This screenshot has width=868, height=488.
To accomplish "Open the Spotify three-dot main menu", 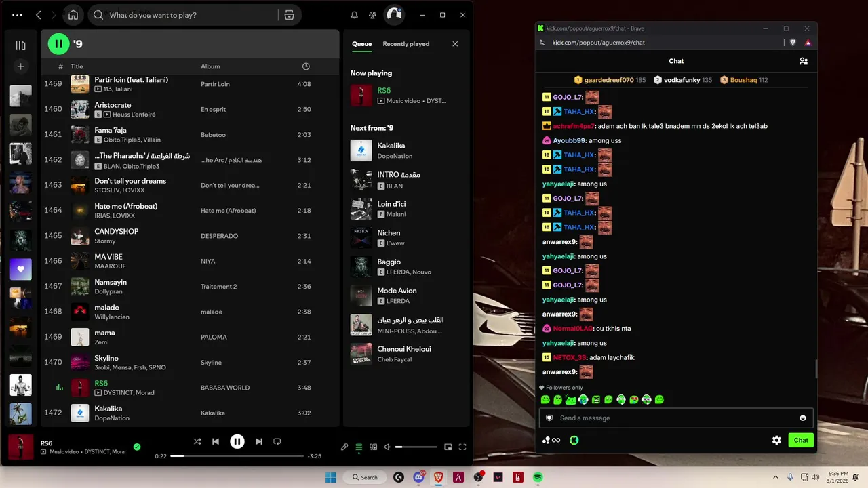I will pyautogui.click(x=17, y=15).
